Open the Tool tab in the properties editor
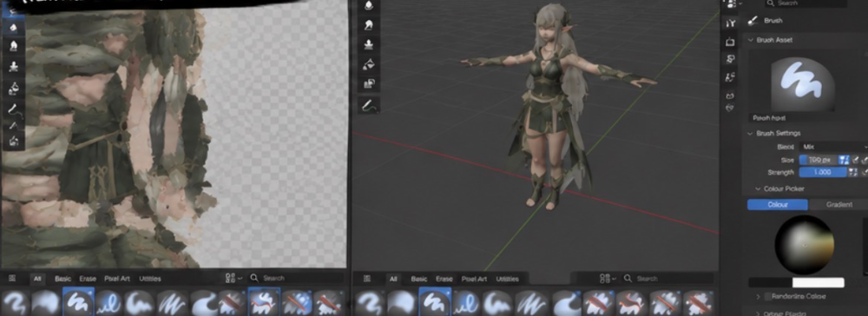This screenshot has width=868, height=316. click(731, 23)
